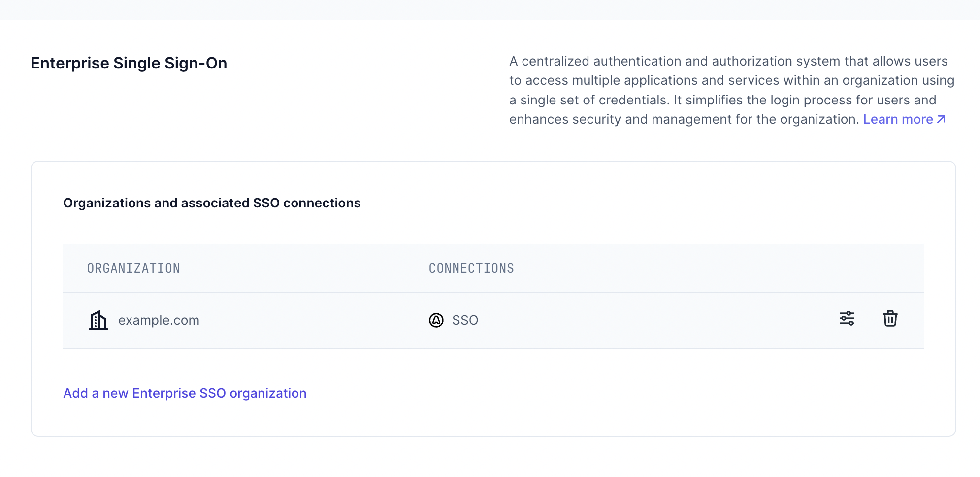Click the Enterprise Single Sign-On heading
The image size is (980, 477).
click(129, 63)
